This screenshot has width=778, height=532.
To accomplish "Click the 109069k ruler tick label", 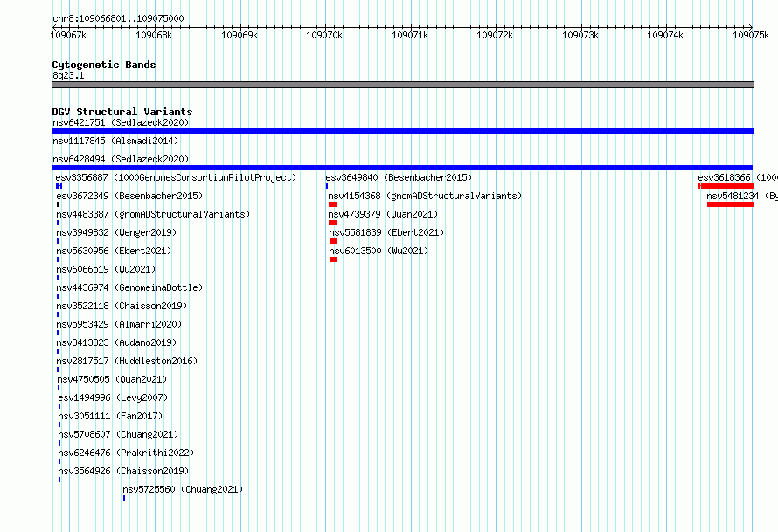I will (240, 35).
